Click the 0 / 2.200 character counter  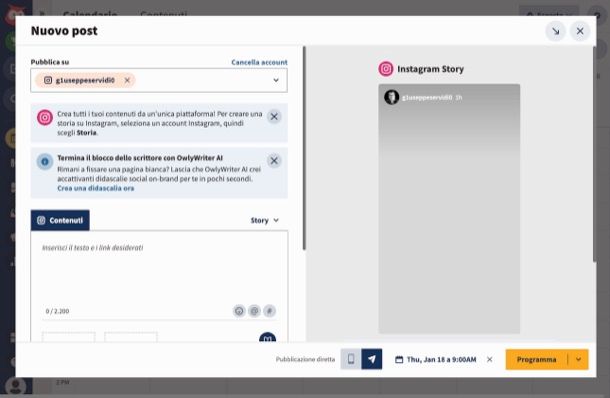click(57, 311)
